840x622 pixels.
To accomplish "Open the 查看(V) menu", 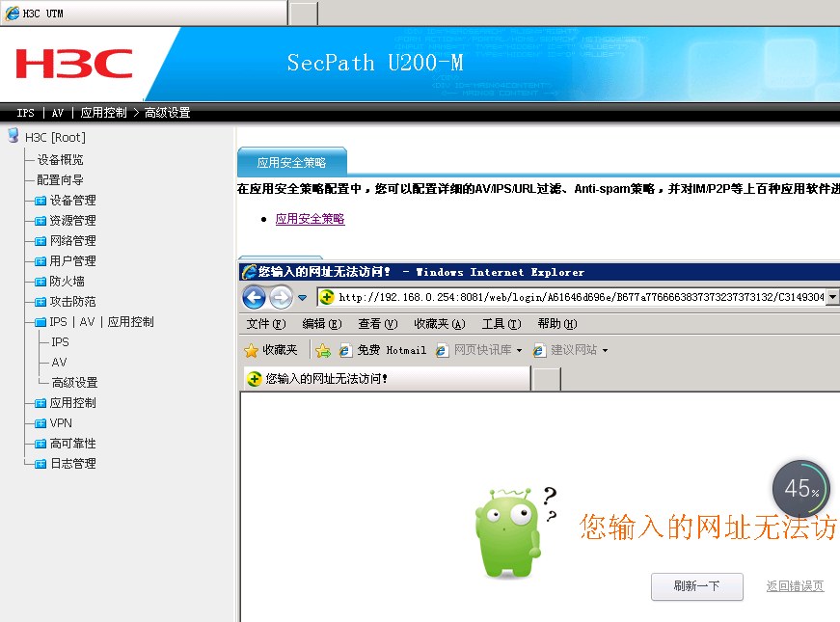I will pos(378,324).
